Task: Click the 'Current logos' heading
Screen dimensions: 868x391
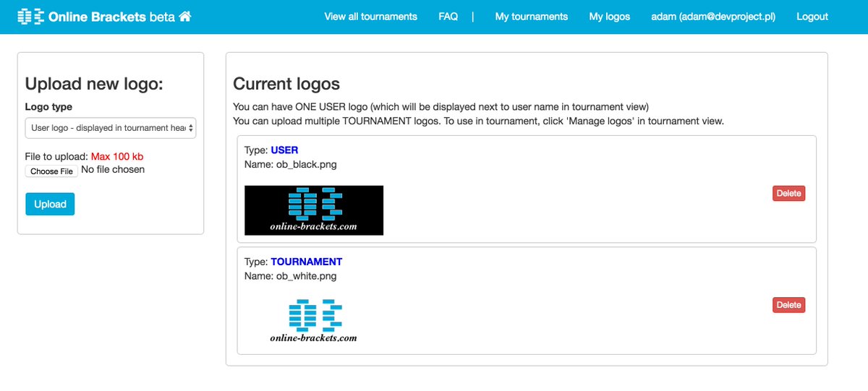Action: [286, 84]
